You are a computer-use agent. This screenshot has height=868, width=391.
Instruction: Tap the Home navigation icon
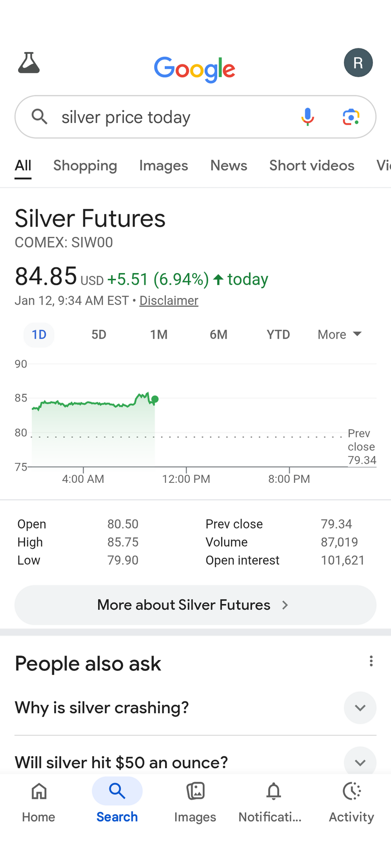[39, 792]
